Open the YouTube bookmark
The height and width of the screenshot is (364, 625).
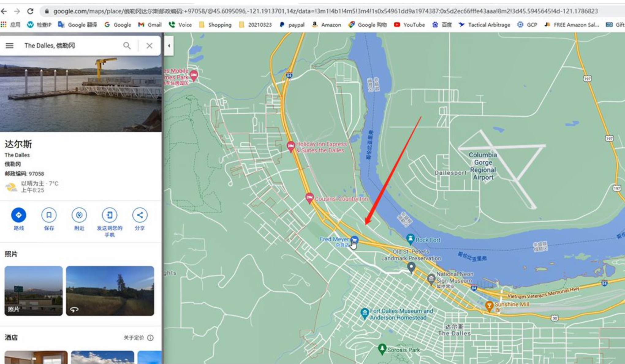(x=409, y=25)
